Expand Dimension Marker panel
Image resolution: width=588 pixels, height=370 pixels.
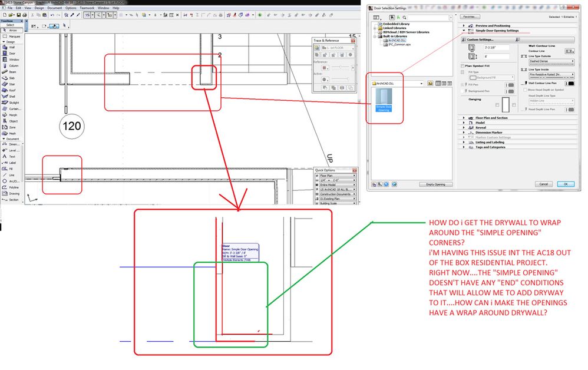[464, 133]
